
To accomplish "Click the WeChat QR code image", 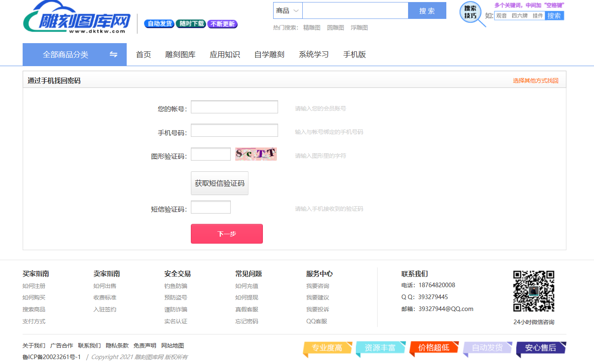I will 534,291.
